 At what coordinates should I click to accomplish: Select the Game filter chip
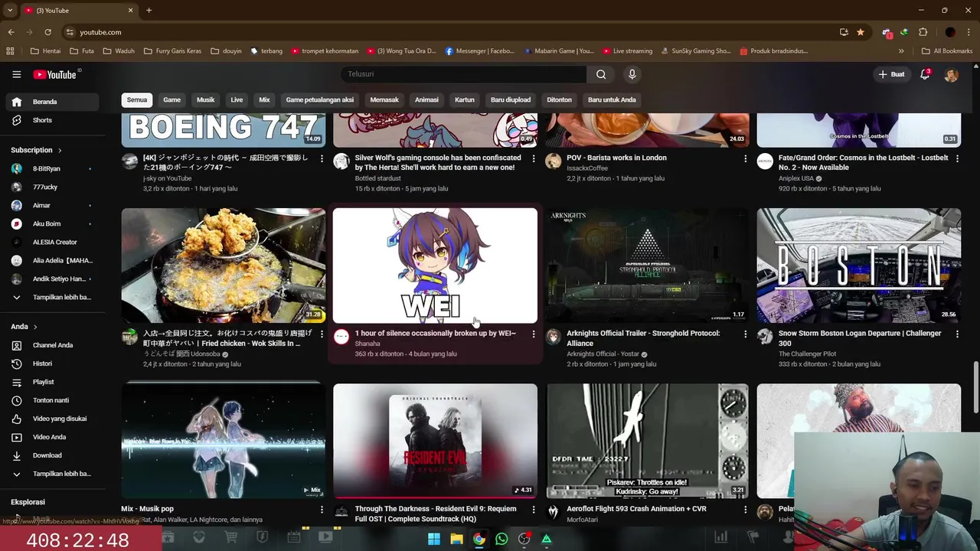pos(171,99)
